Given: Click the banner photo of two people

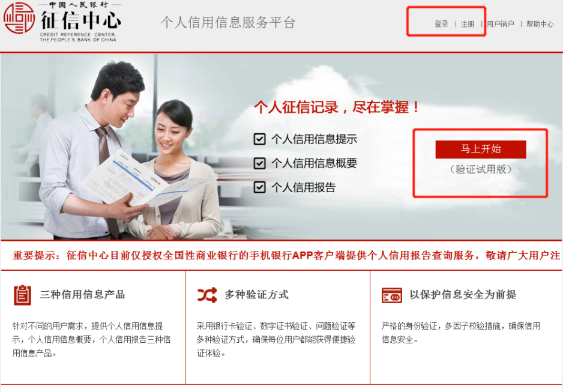Looking at the screenshot, I should 118,151.
